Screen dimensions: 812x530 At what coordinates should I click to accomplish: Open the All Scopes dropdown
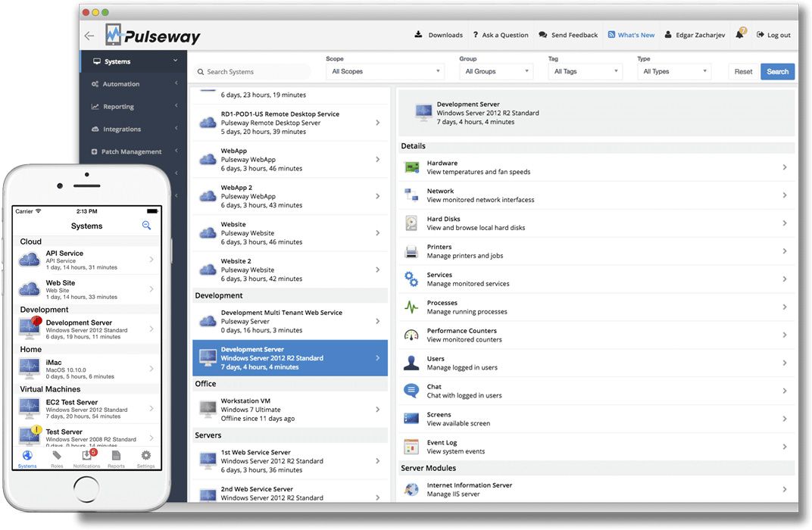[385, 72]
